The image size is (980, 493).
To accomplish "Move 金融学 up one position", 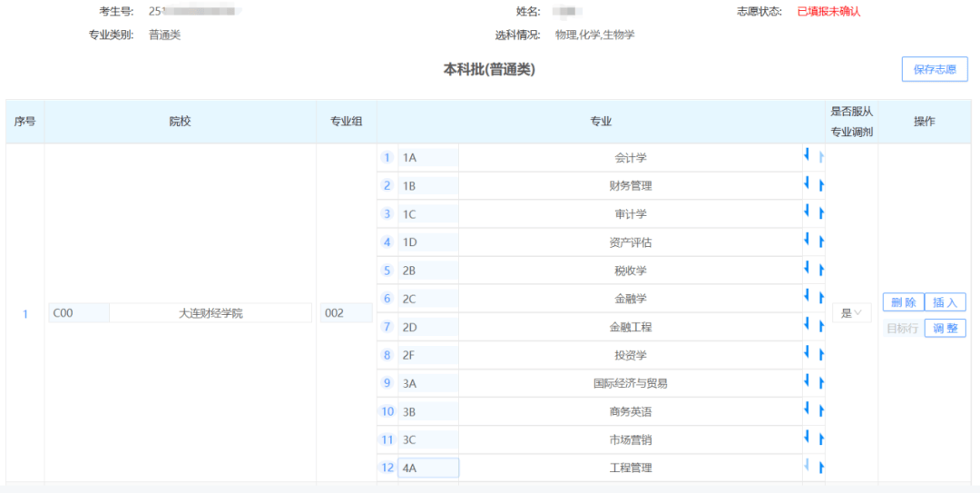I will [822, 299].
